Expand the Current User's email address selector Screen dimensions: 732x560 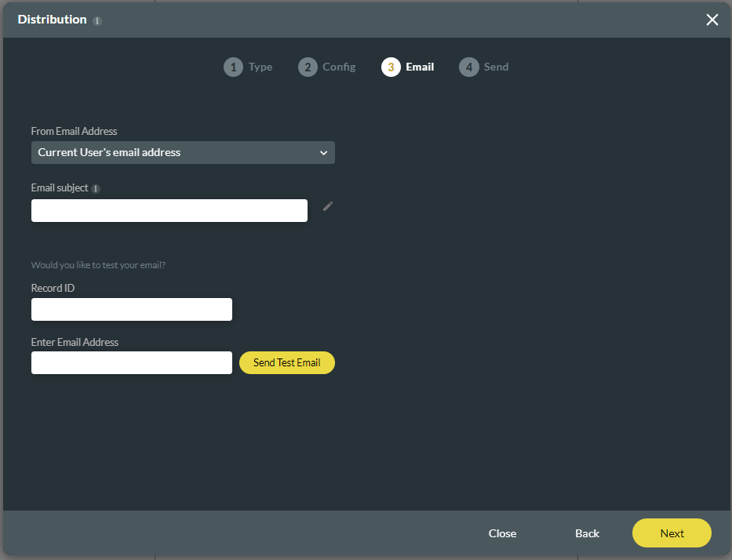click(183, 152)
